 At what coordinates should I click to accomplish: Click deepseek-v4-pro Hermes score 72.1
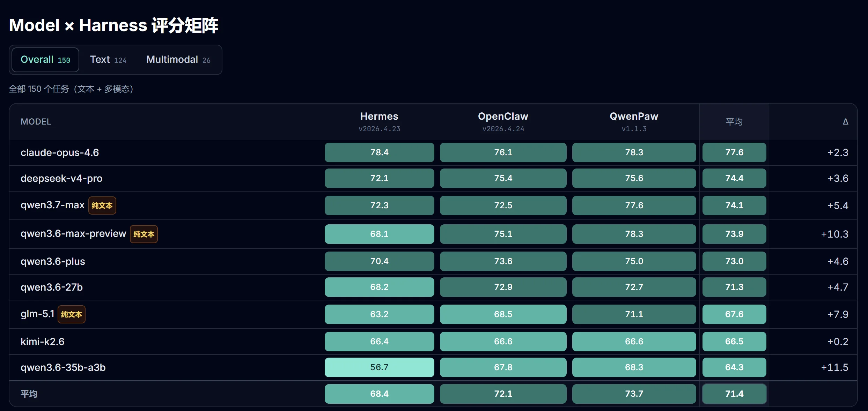[380, 178]
